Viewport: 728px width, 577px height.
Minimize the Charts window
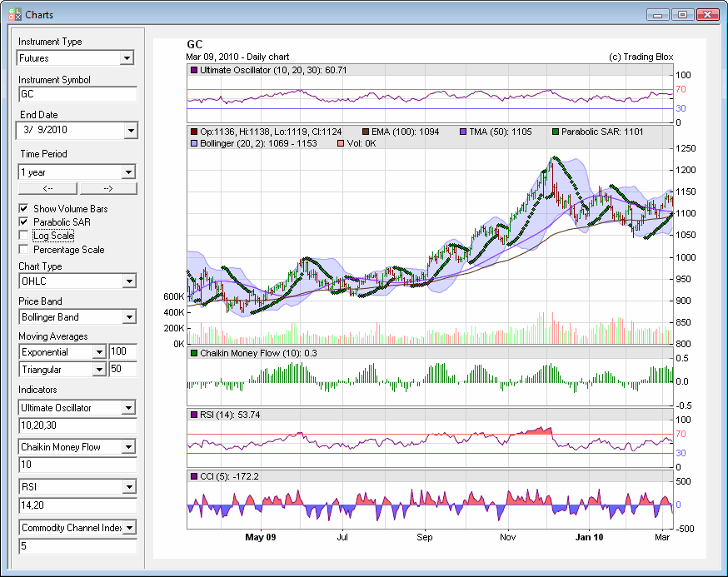[658, 15]
